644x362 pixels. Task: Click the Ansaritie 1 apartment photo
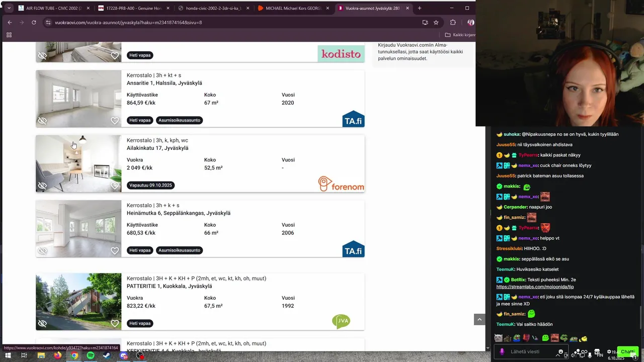pos(78,99)
